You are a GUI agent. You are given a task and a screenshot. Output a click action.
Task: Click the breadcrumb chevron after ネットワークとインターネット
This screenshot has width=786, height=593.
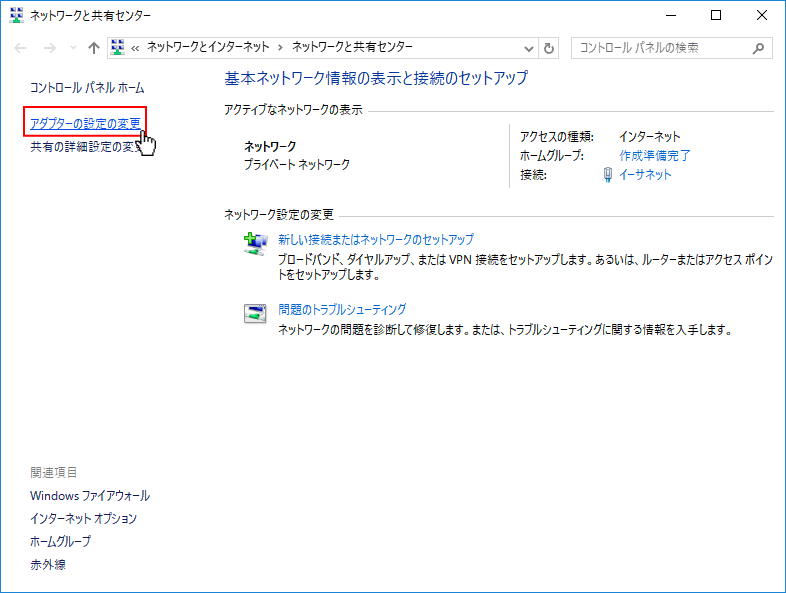[280, 48]
